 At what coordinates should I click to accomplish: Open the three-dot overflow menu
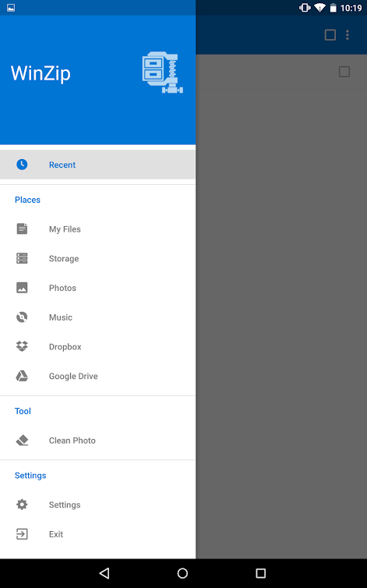point(348,35)
